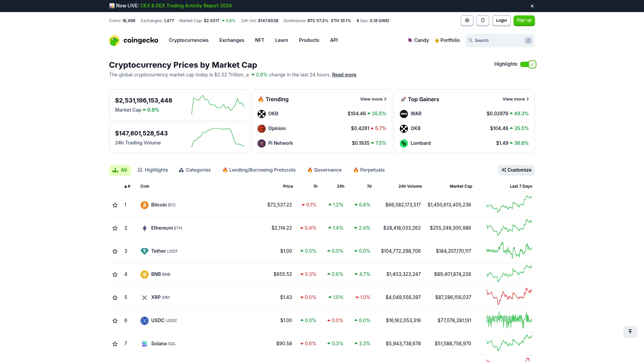This screenshot has height=362, width=644.
Task: Click the mobile app icon near Login
Action: (x=483, y=20)
